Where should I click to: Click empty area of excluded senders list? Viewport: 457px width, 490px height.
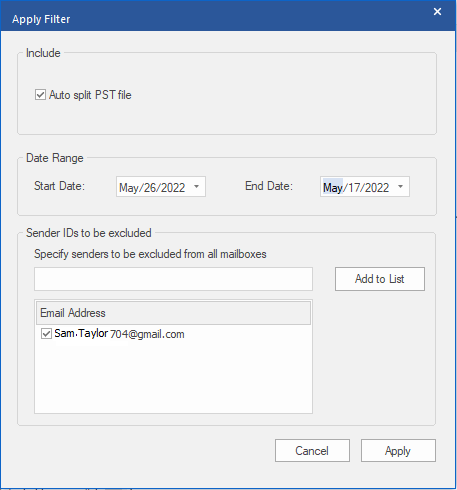pos(173,378)
